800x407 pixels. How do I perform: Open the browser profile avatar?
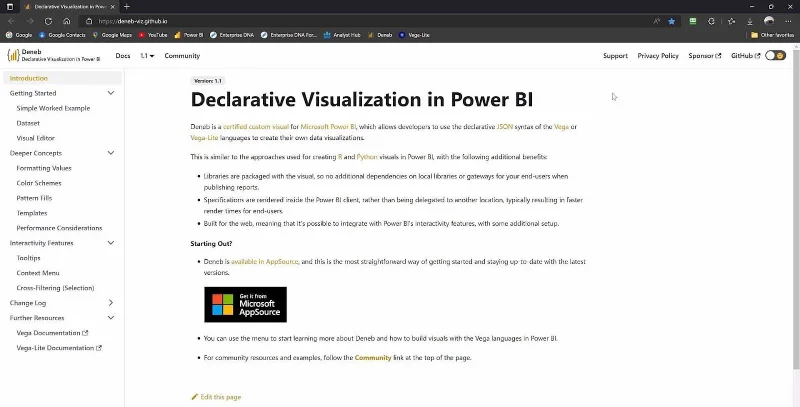pyautogui.click(x=769, y=21)
